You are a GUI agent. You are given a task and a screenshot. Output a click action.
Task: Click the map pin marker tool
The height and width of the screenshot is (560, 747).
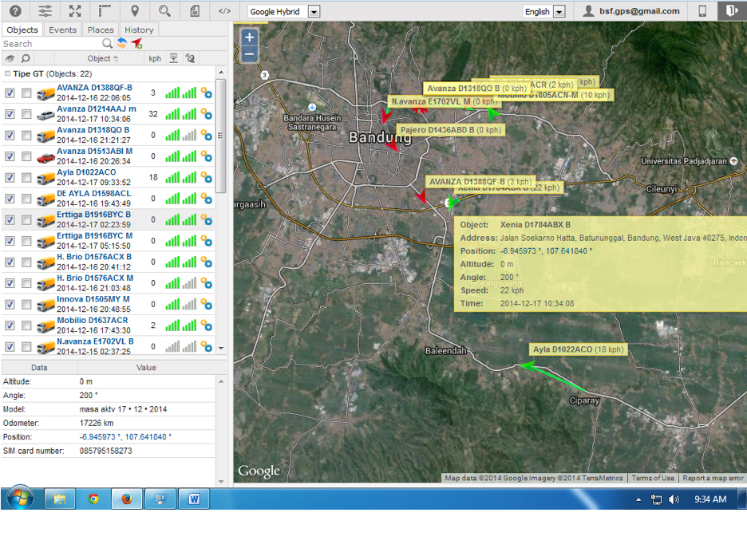[x=135, y=10]
